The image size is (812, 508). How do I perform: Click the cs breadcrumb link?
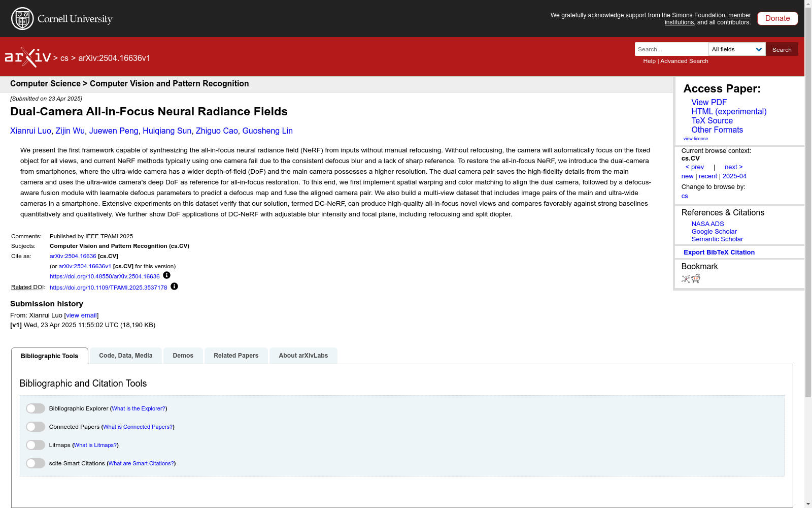(64, 58)
